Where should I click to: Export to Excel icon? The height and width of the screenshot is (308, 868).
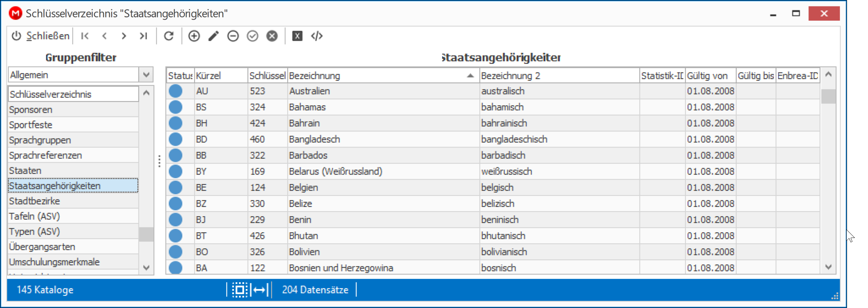297,36
